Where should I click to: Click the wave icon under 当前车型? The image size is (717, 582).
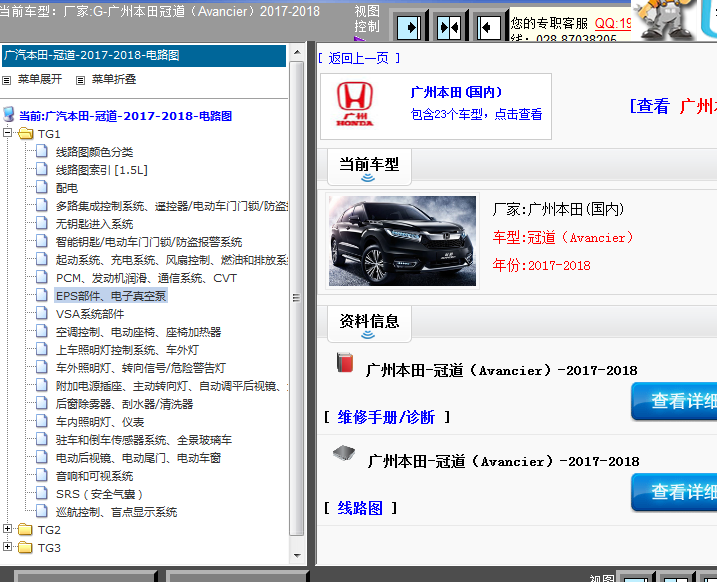pos(368,178)
